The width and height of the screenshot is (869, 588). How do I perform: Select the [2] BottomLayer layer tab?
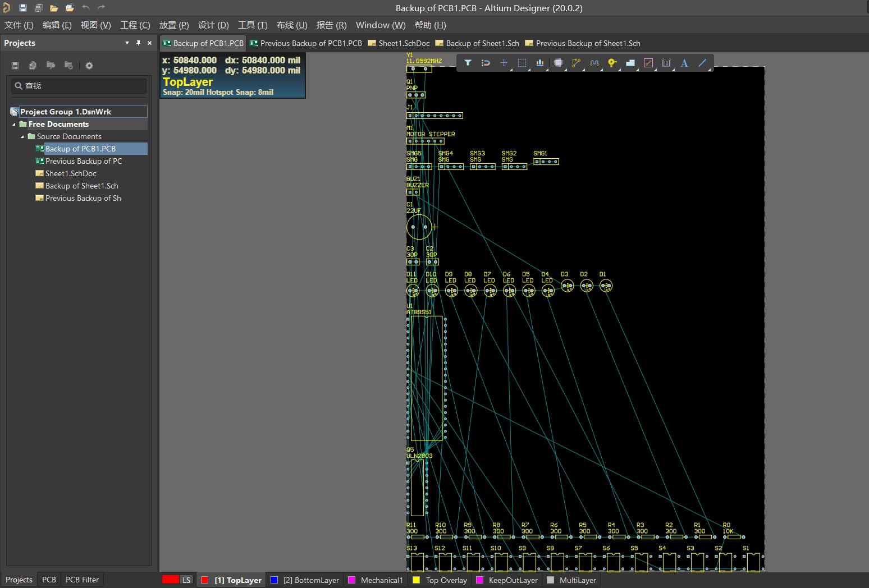click(305, 580)
